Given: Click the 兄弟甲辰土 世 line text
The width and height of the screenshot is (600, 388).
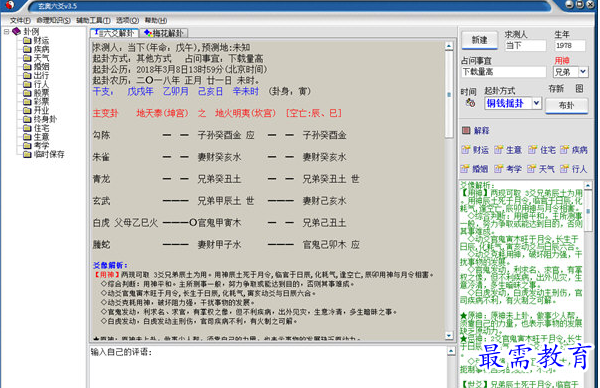Looking at the screenshot, I should (226, 201).
